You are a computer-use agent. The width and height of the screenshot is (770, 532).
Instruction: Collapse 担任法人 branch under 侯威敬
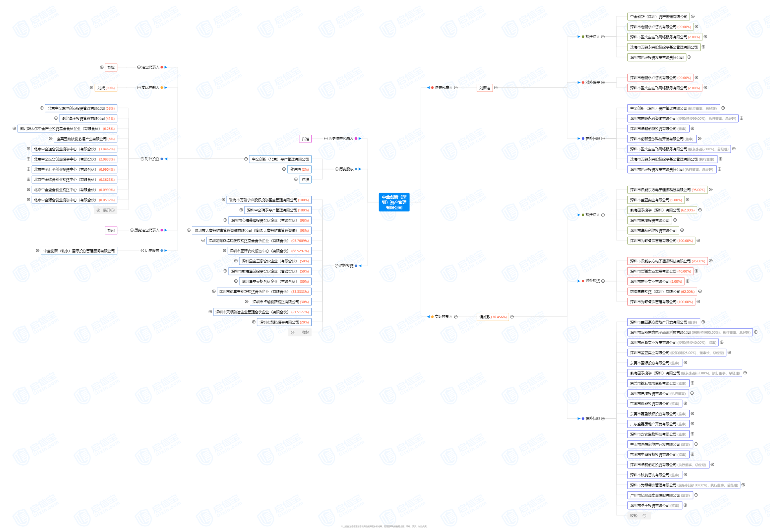(603, 215)
